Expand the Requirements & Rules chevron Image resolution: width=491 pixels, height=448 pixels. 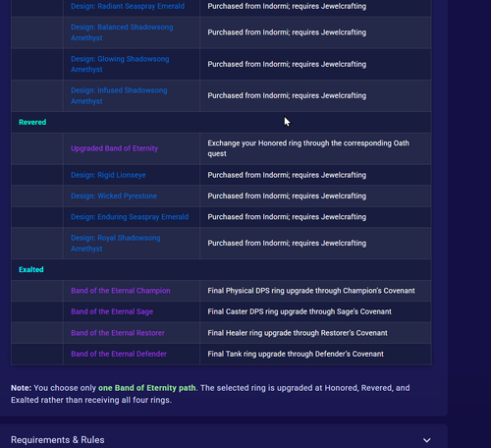click(426, 440)
